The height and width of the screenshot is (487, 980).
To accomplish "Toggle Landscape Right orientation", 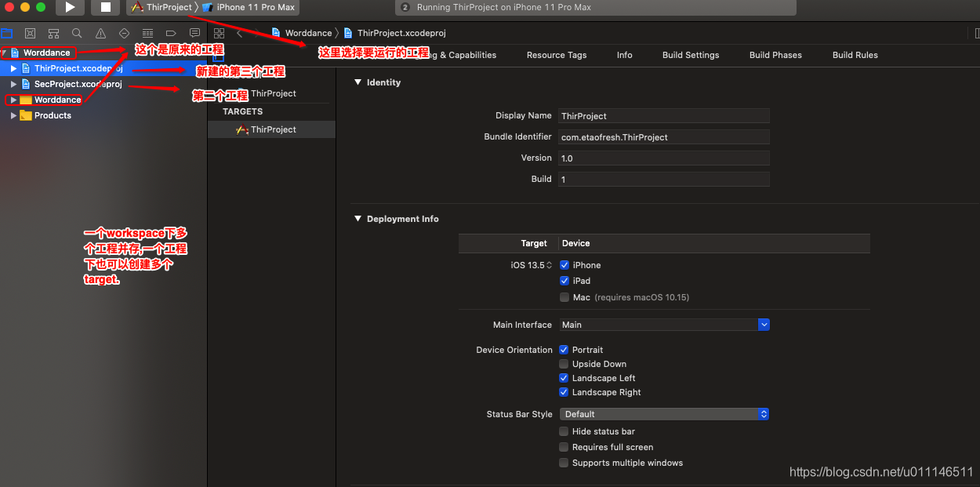I will coord(564,392).
